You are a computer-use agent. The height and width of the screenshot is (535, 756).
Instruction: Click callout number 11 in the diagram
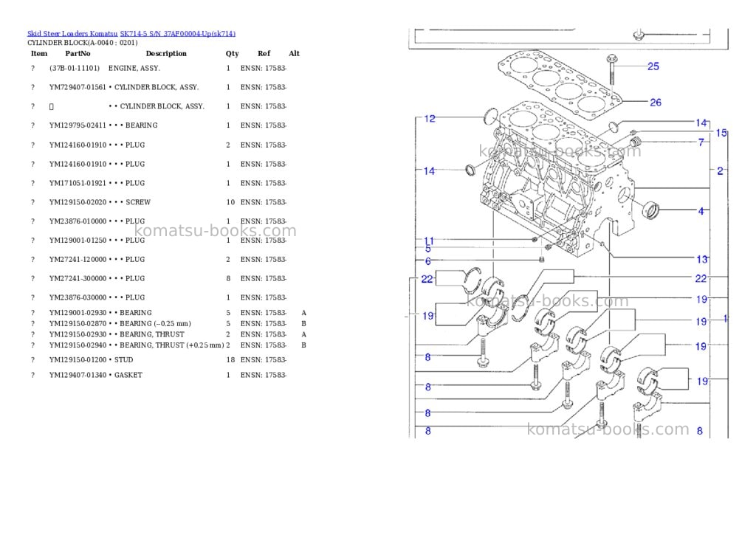click(x=429, y=241)
